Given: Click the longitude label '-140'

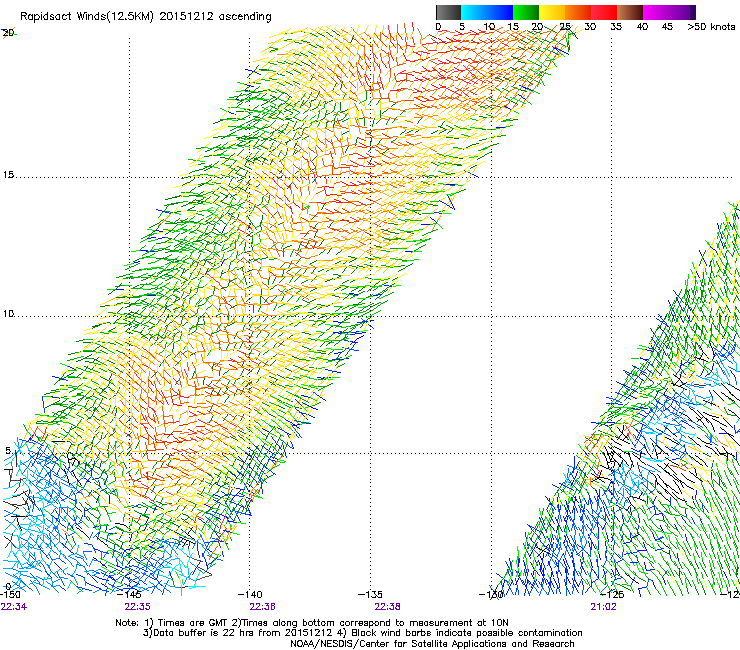Looking at the screenshot, I should tap(250, 594).
